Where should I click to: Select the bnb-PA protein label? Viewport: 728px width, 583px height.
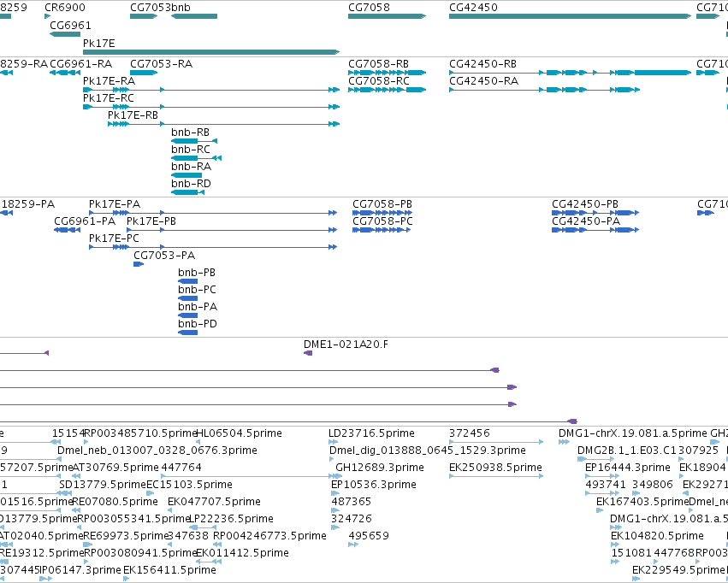tap(198, 307)
